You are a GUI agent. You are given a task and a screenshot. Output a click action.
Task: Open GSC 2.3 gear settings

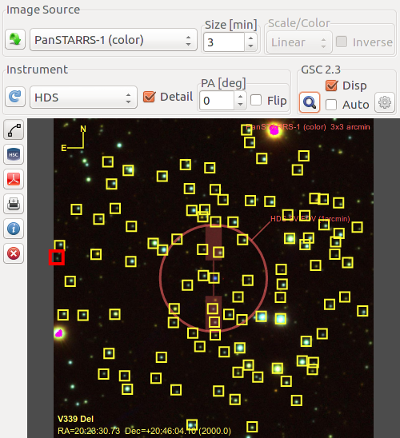click(x=384, y=103)
